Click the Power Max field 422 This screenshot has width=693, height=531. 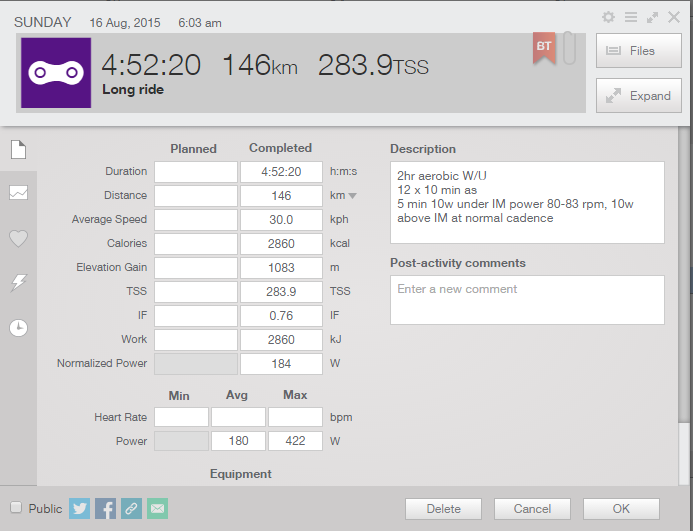(295, 441)
